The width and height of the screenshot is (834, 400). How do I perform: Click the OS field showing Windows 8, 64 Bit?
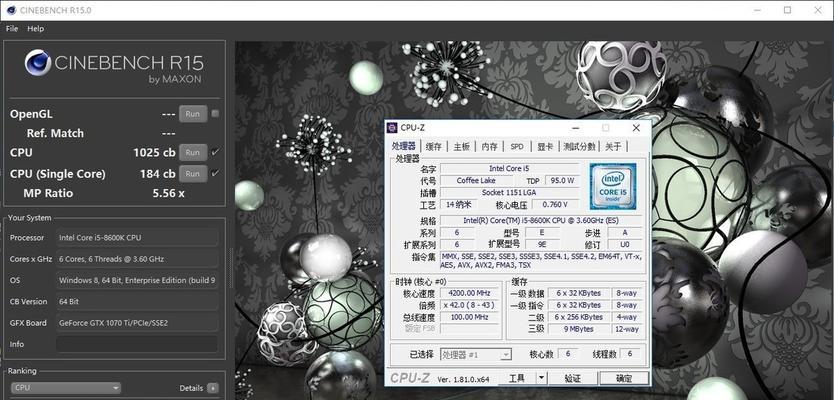click(137, 280)
